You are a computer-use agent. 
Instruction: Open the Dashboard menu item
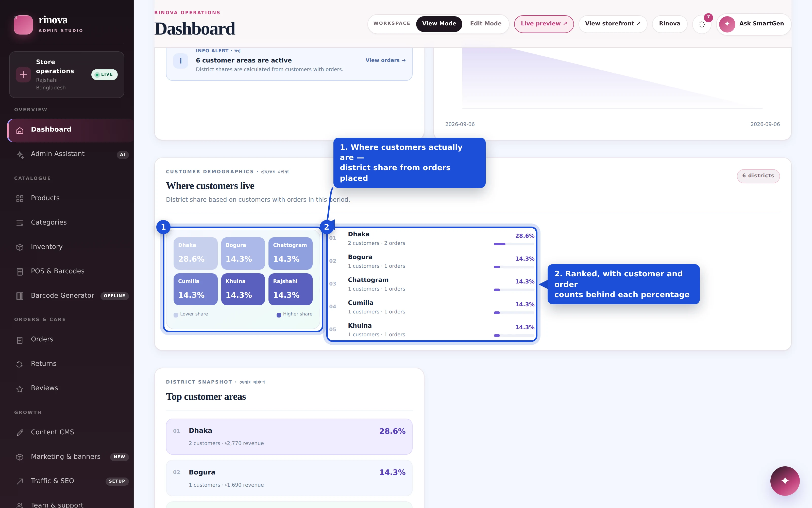click(71, 130)
